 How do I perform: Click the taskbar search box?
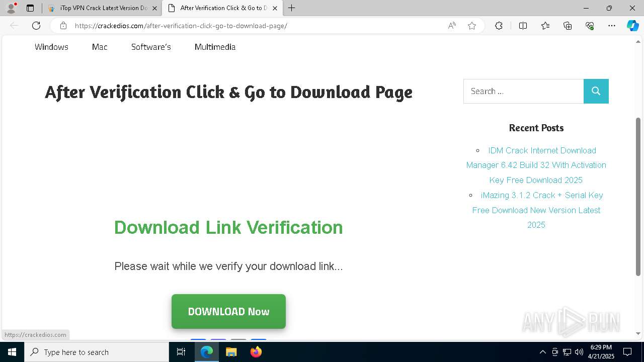tap(97, 352)
